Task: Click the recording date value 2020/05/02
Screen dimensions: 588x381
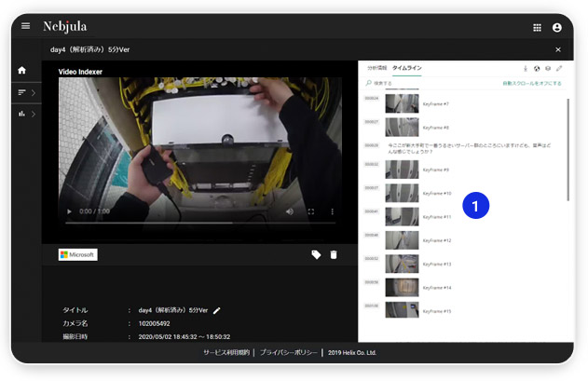Action: 185,336
